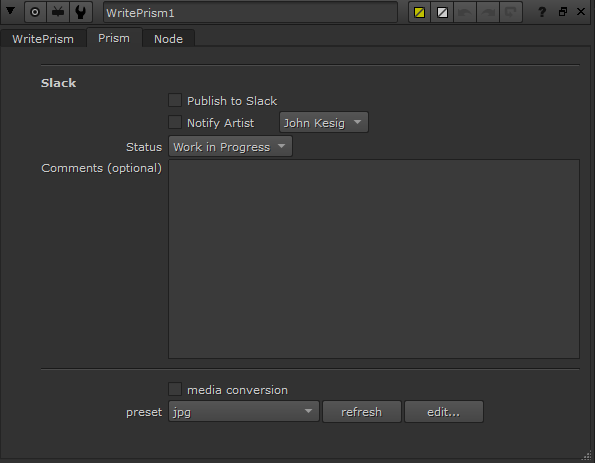Click the redo arrow icon
This screenshot has height=463, width=595.
coord(488,13)
